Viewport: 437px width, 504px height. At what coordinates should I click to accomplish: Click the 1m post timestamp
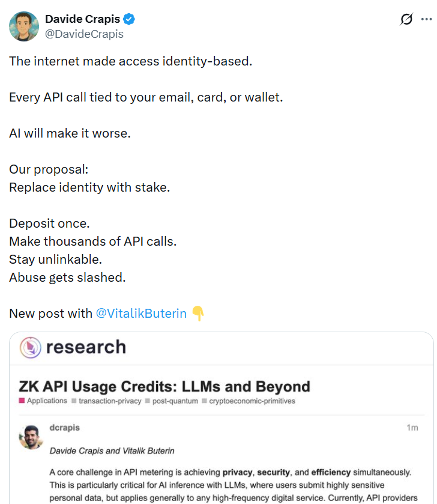coord(412,428)
